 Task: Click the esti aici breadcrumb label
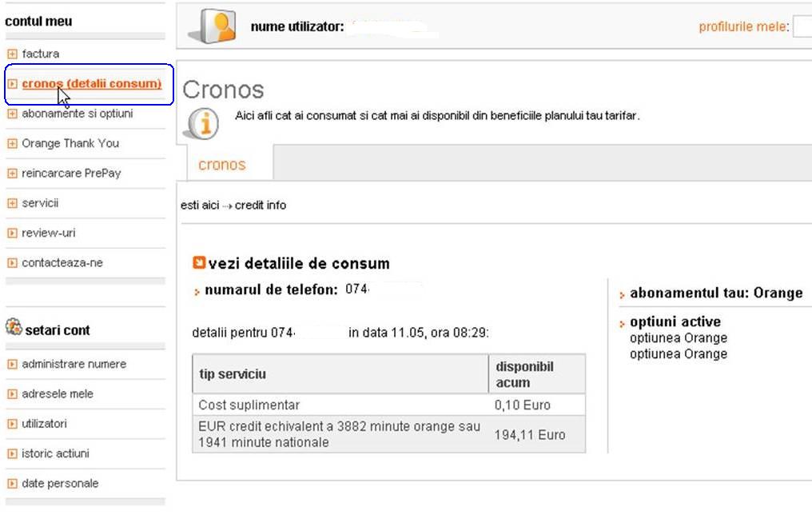point(200,205)
